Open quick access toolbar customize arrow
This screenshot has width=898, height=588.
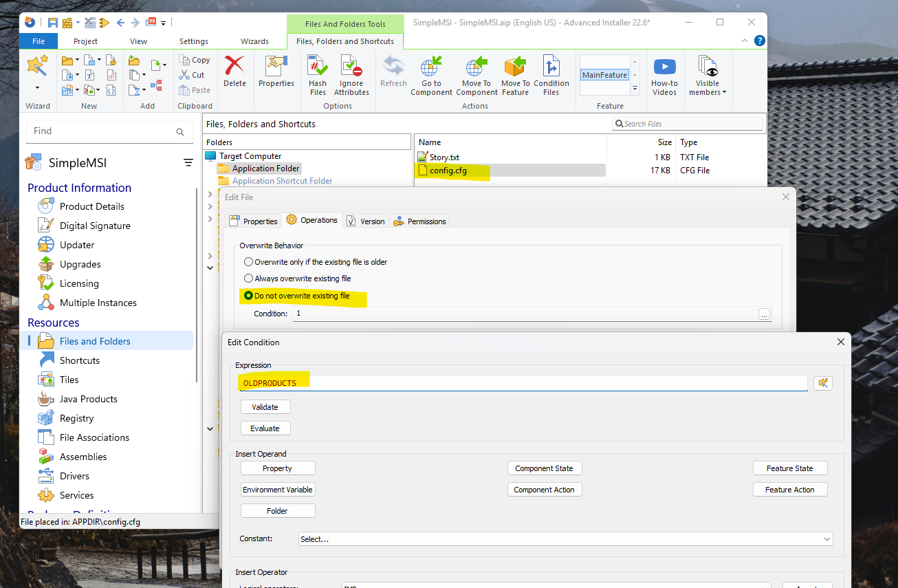[164, 23]
